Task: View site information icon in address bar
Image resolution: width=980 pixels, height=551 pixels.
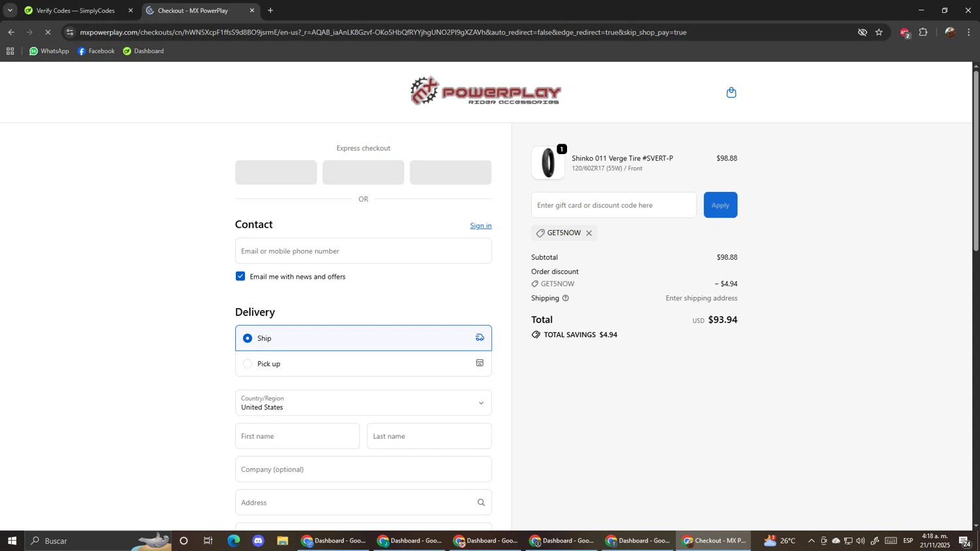Action: (x=70, y=32)
